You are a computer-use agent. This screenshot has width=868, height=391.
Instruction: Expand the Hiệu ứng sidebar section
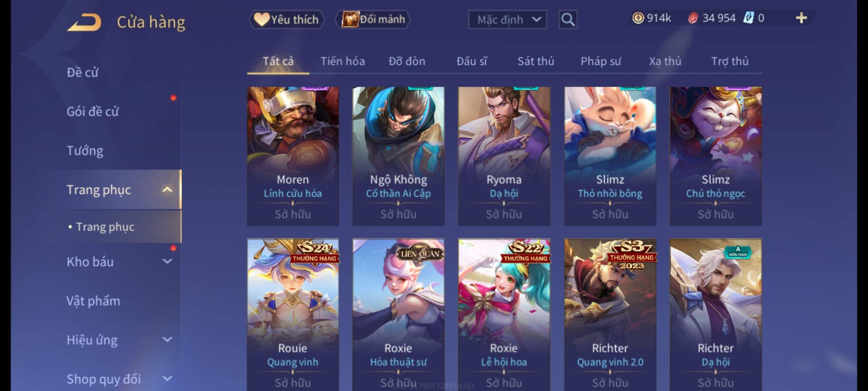[167, 340]
